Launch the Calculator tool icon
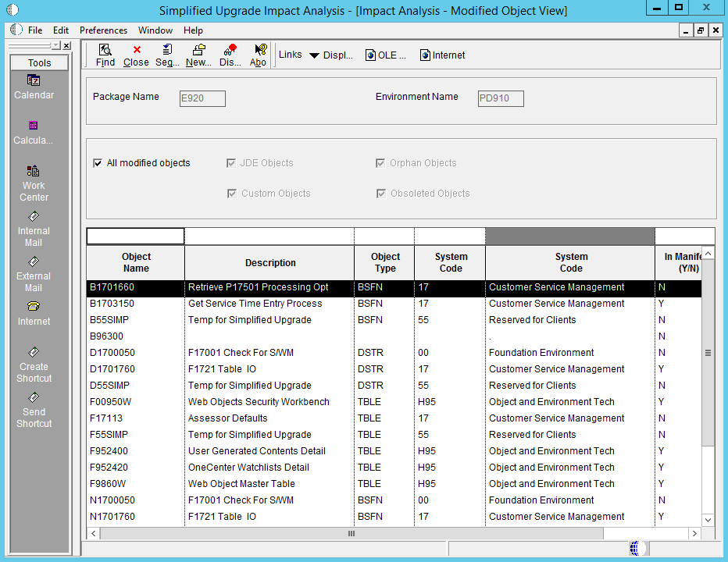Screen dimensions: 728x562 tap(34, 132)
